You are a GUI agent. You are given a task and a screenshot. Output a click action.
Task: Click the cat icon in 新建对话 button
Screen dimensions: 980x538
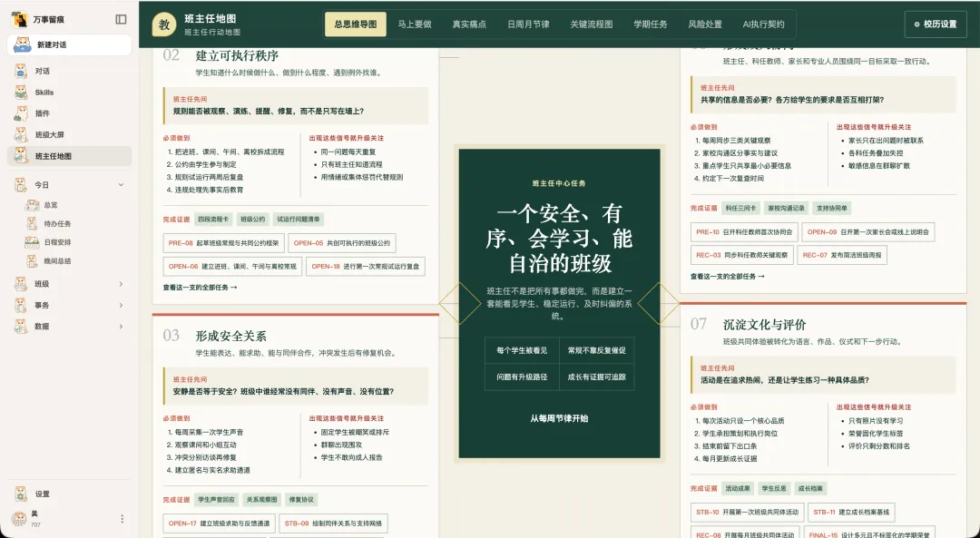[x=23, y=44]
